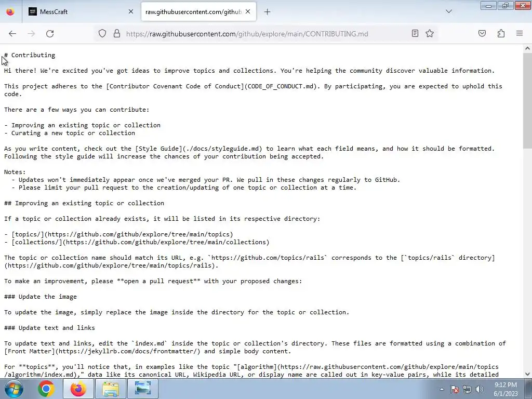Click the collections/ GitHub URL line
Viewport: 532px width, 399px height.
[x=137, y=242]
